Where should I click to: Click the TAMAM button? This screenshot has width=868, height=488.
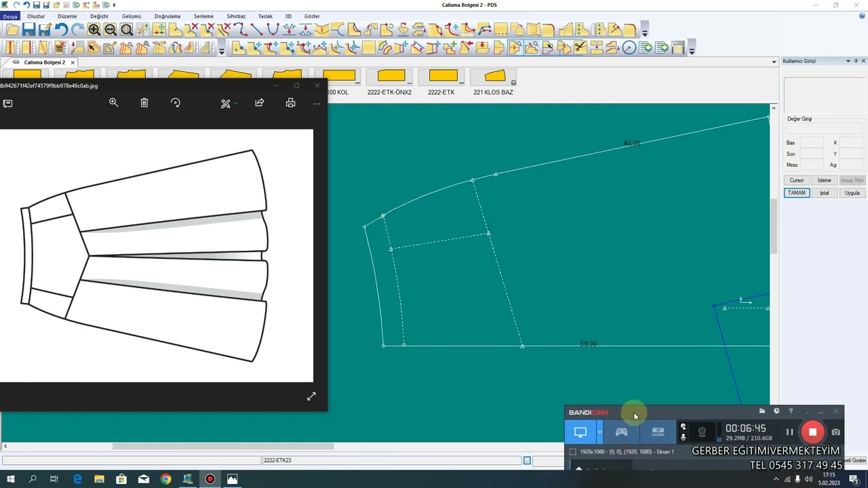pos(797,193)
